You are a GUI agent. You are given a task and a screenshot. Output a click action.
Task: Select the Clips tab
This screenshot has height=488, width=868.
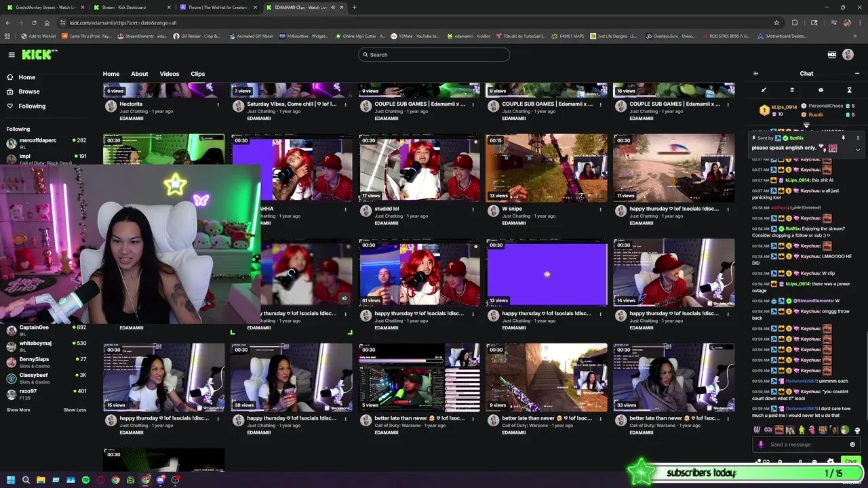coord(198,74)
